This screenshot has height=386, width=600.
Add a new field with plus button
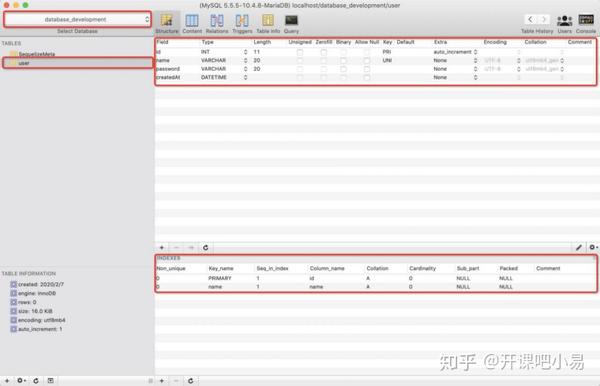click(162, 248)
